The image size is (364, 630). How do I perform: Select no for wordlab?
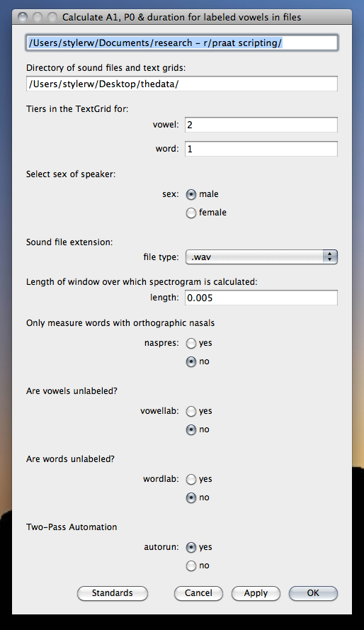(x=191, y=497)
